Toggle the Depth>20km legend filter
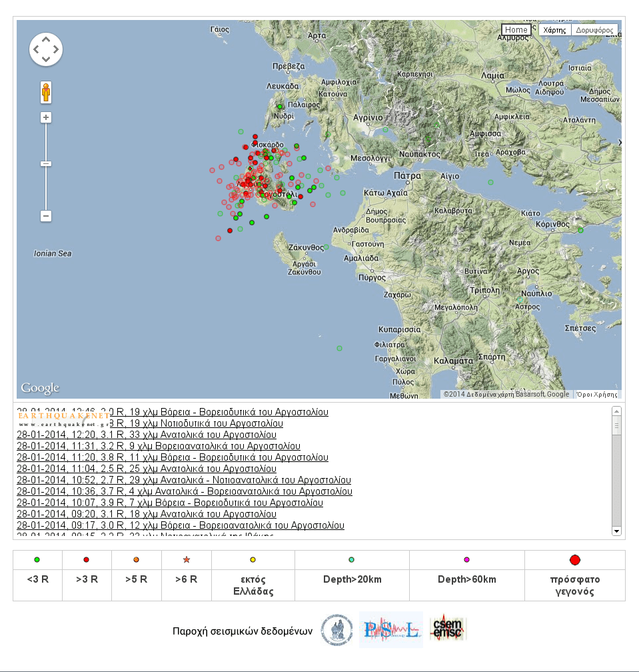Image resolution: width=639 pixels, height=672 pixels. [352, 559]
